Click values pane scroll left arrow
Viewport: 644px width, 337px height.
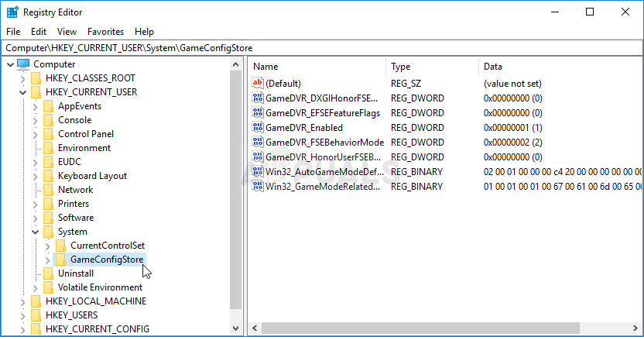click(255, 328)
